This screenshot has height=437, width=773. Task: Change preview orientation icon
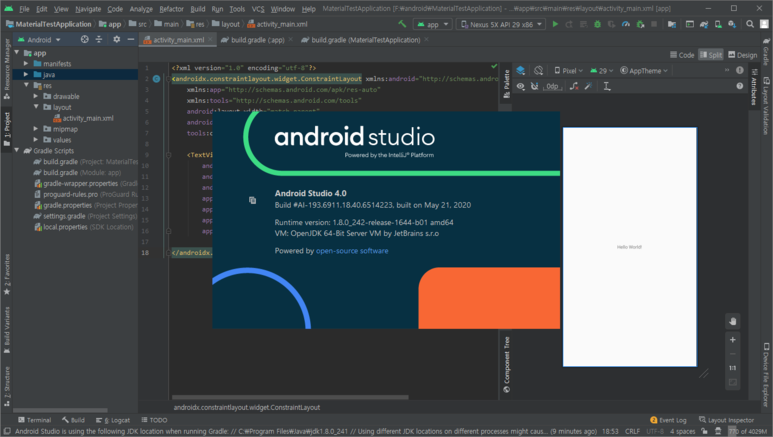coord(538,71)
